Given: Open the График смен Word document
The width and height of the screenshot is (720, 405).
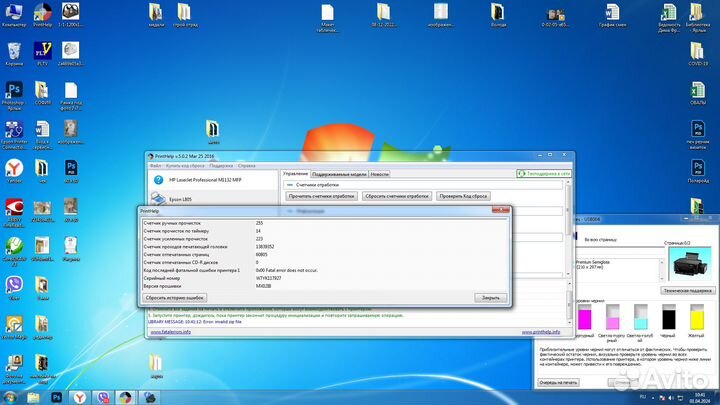Looking at the screenshot, I should [x=613, y=15].
